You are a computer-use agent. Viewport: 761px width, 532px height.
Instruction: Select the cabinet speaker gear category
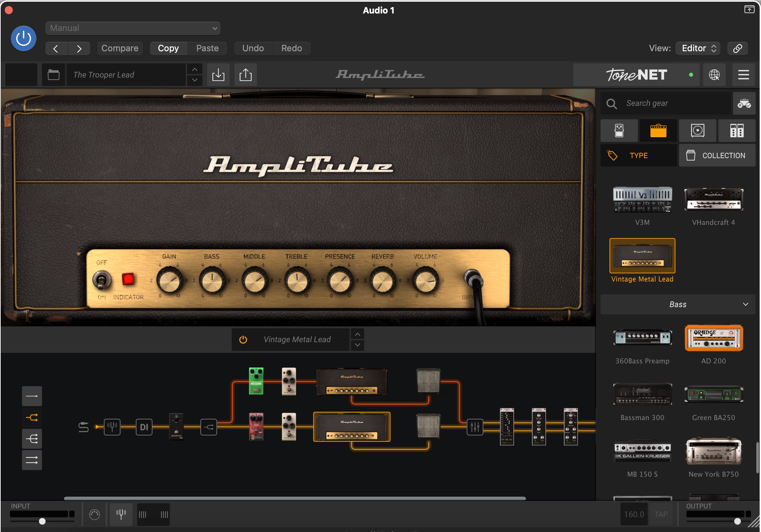pyautogui.click(x=698, y=130)
